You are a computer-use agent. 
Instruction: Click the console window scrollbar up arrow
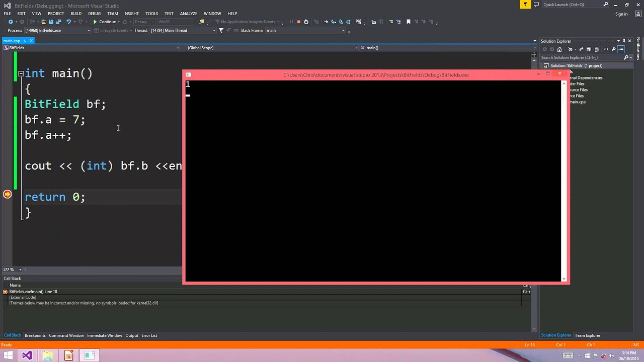click(564, 83)
